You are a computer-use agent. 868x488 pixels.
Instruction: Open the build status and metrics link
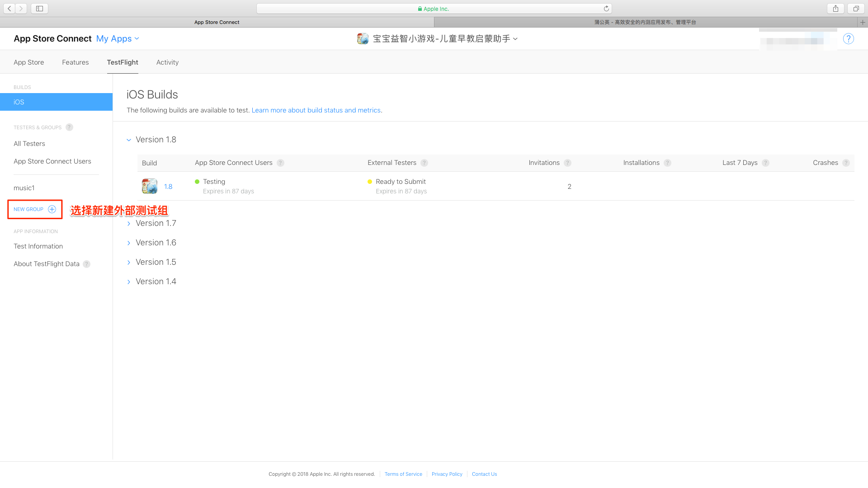tap(316, 110)
